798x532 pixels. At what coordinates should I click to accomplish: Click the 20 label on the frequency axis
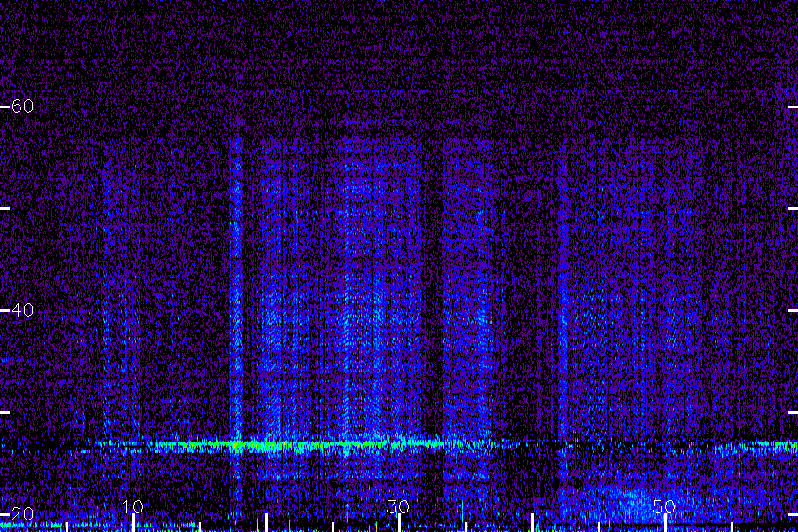[22, 513]
